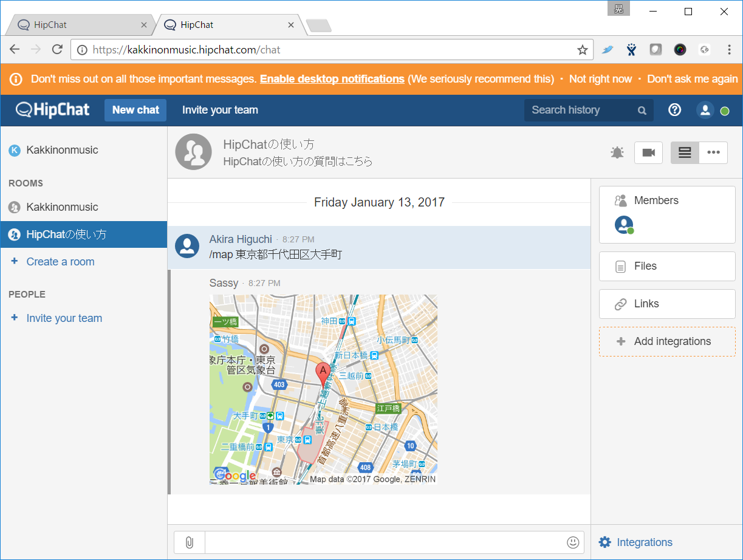Click the plus icon beside Create a room

[x=15, y=261]
